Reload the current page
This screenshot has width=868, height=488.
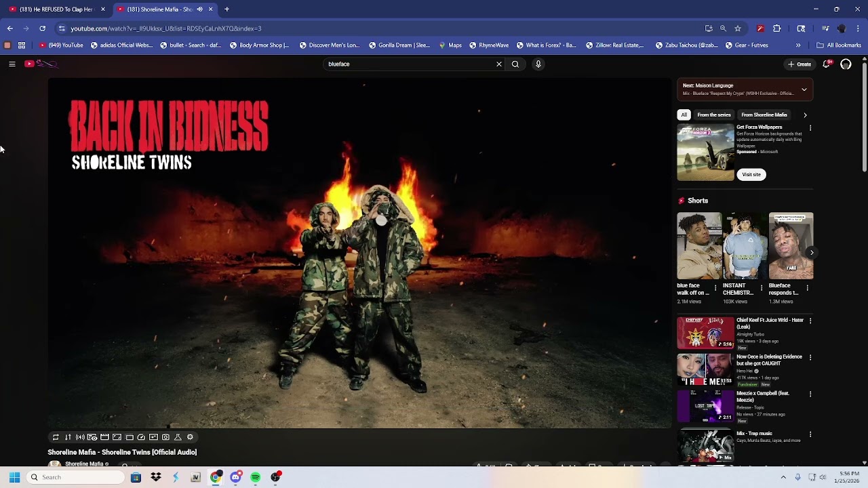click(43, 28)
